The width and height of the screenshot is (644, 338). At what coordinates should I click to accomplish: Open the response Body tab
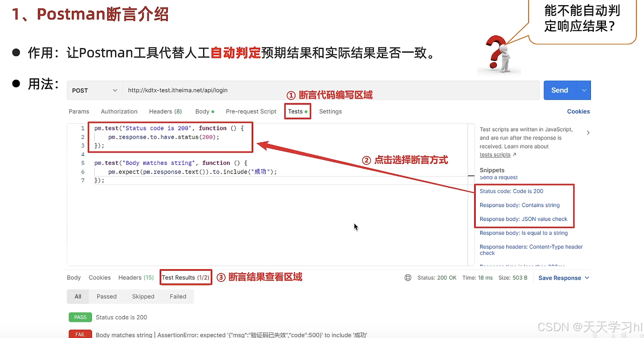[74, 278]
